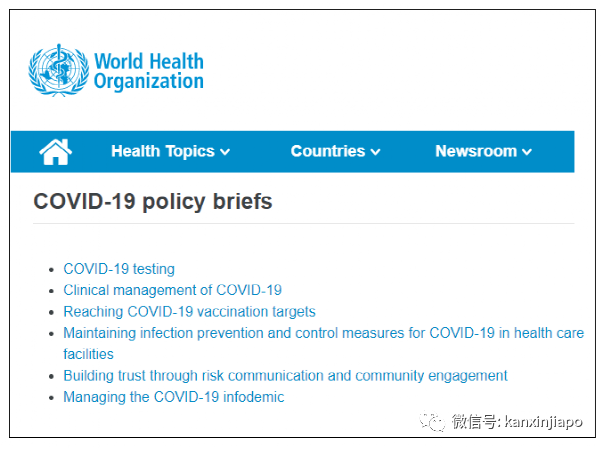Open Building trust through risk communication link

286,376
